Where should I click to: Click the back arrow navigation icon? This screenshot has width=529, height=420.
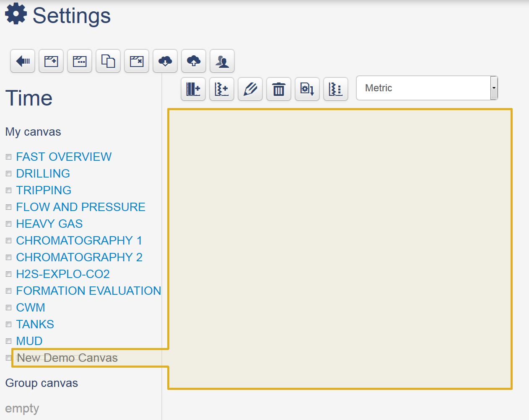[x=22, y=61]
